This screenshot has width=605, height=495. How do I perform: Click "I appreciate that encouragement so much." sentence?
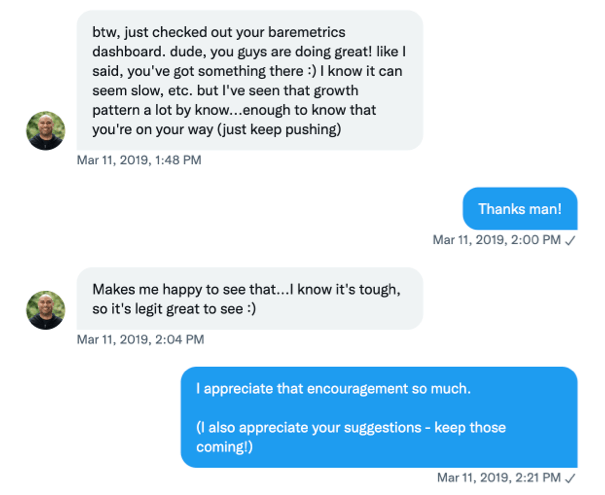pos(332,388)
